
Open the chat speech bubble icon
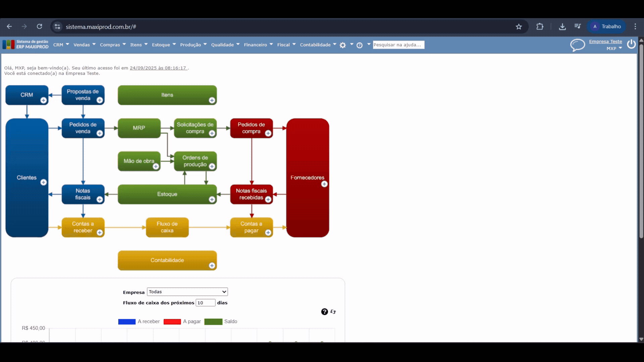(577, 45)
